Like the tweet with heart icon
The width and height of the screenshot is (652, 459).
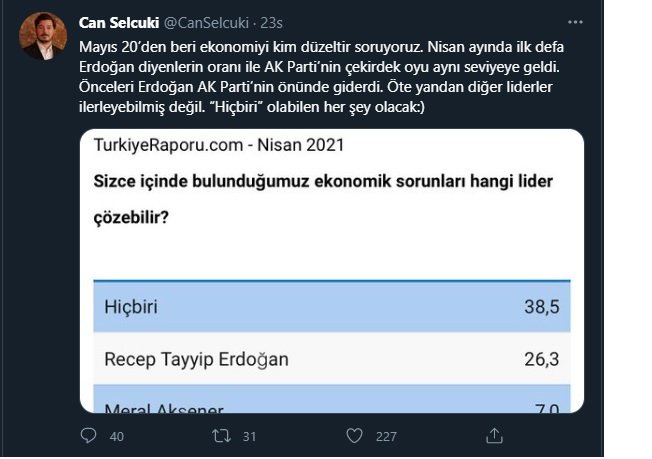354,436
